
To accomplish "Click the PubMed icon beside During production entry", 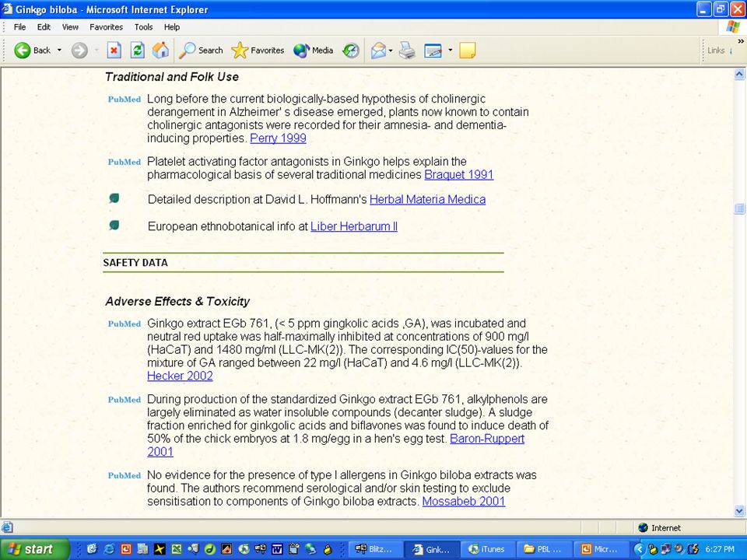I will coord(124,400).
